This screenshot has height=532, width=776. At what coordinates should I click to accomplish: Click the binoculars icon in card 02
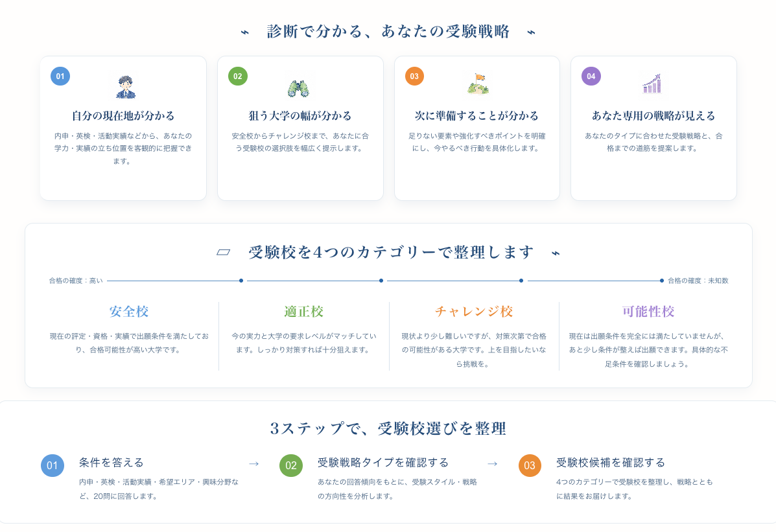[x=298, y=88]
